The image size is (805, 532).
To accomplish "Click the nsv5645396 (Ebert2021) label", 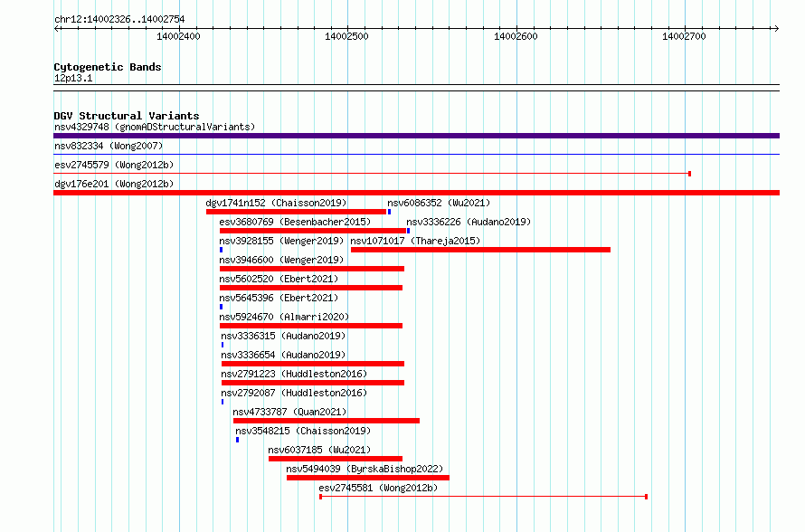I will 279,298.
